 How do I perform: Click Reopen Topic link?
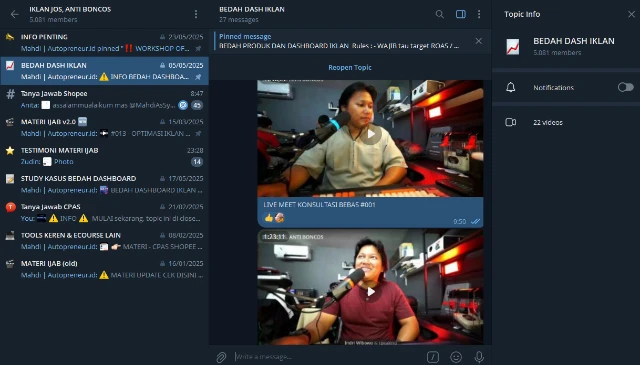coord(350,67)
